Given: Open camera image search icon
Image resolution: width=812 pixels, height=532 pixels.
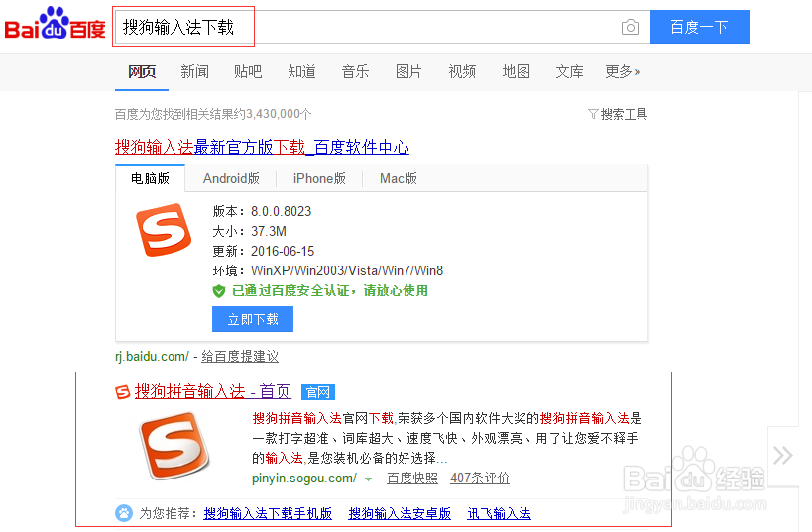Looking at the screenshot, I should tap(631, 27).
